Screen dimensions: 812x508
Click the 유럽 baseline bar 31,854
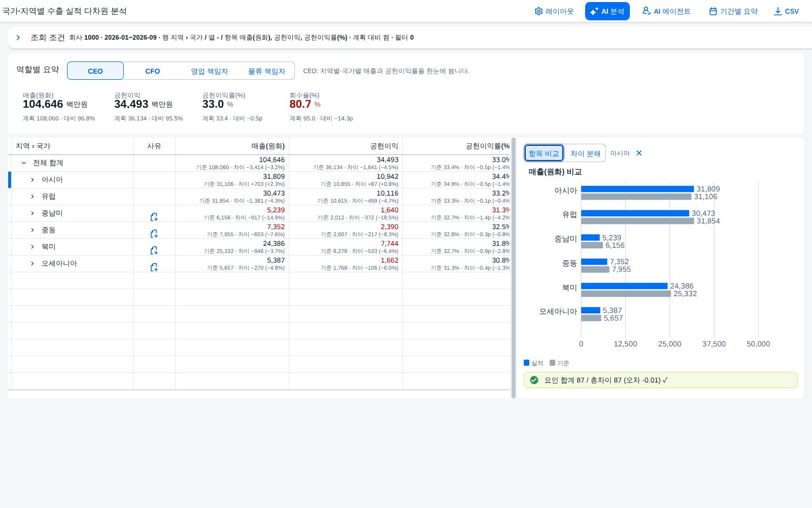click(x=637, y=221)
